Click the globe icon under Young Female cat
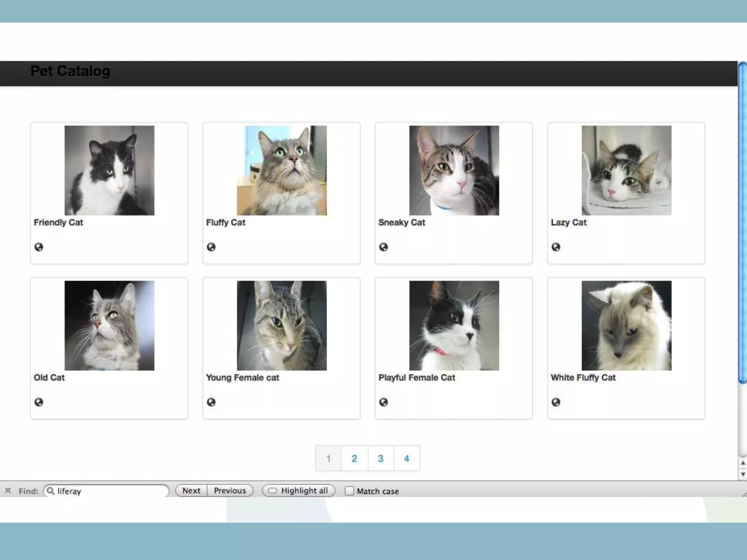The width and height of the screenshot is (747, 560). (211, 402)
